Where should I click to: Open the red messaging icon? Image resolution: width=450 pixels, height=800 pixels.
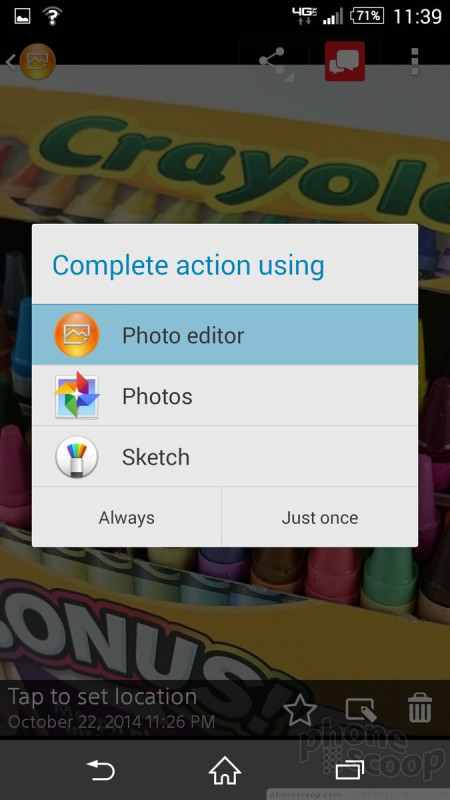tap(344, 61)
